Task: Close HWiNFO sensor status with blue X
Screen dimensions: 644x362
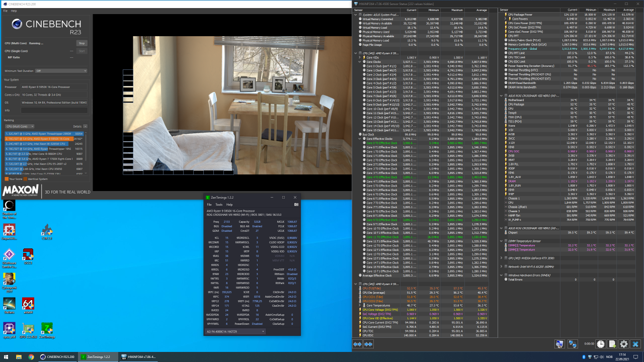Action: coord(635,344)
